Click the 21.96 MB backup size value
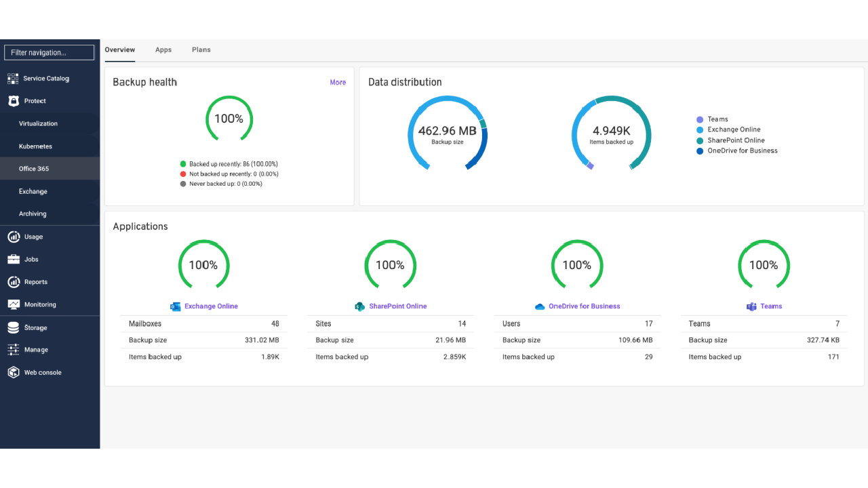The width and height of the screenshot is (868, 488). coord(451,340)
